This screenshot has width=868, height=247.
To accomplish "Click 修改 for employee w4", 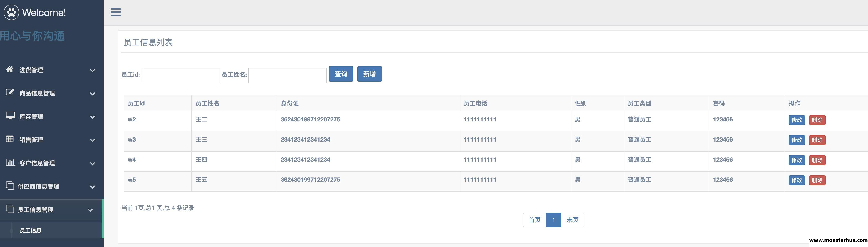I will tap(797, 160).
